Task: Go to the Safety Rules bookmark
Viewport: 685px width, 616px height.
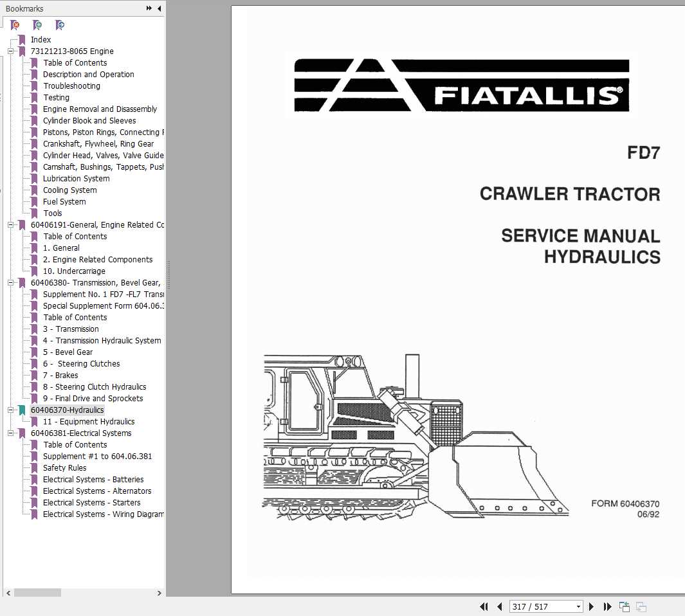Action: [65, 468]
